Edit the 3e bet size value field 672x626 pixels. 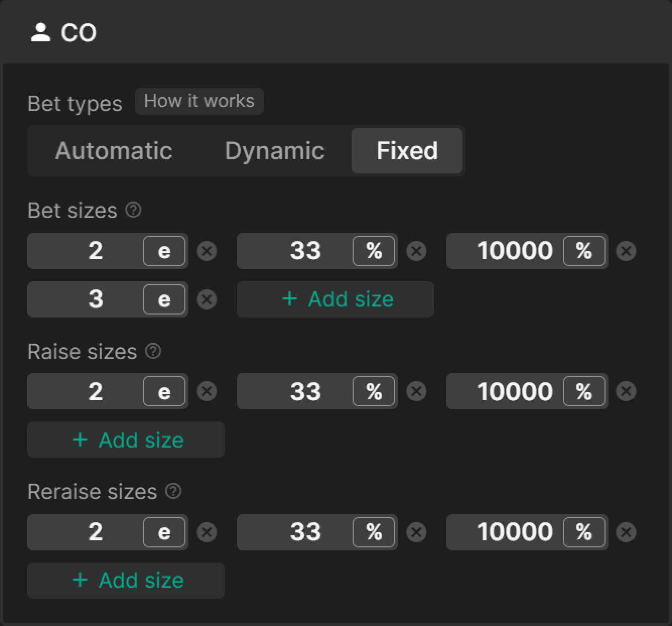pyautogui.click(x=86, y=299)
